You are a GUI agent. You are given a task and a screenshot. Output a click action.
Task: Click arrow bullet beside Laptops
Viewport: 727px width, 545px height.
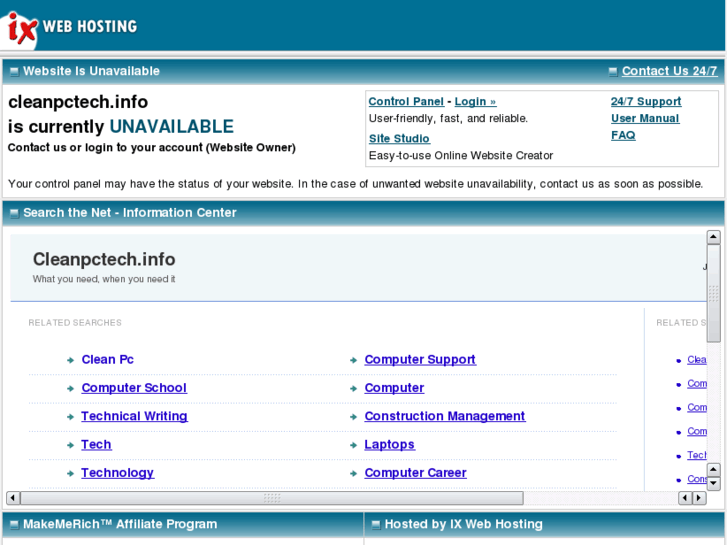point(353,445)
